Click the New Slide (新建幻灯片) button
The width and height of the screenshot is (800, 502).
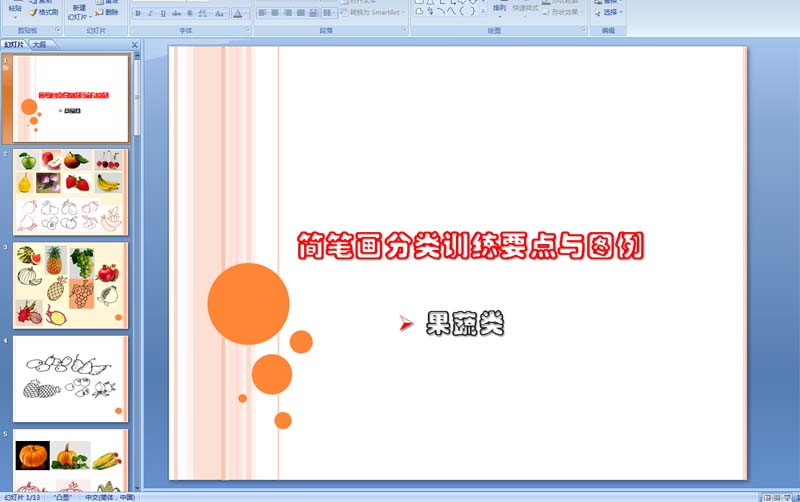pyautogui.click(x=79, y=11)
